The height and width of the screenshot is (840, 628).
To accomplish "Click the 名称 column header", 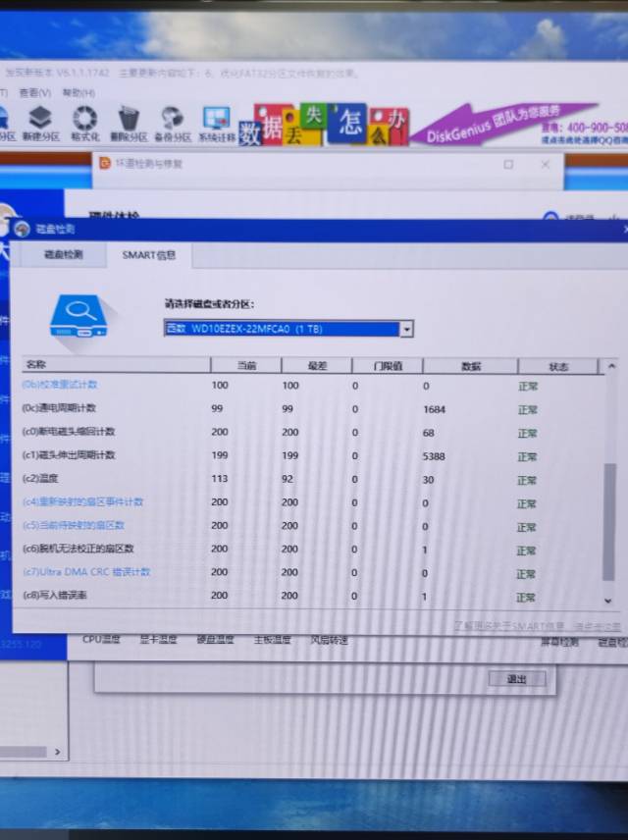I will tap(36, 364).
